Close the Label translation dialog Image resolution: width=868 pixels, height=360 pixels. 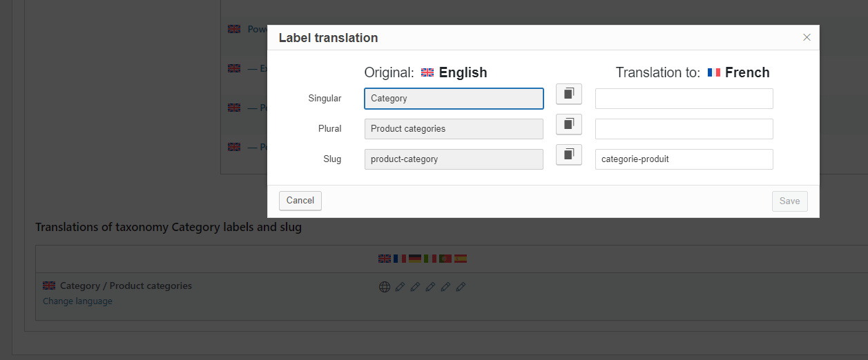(807, 37)
